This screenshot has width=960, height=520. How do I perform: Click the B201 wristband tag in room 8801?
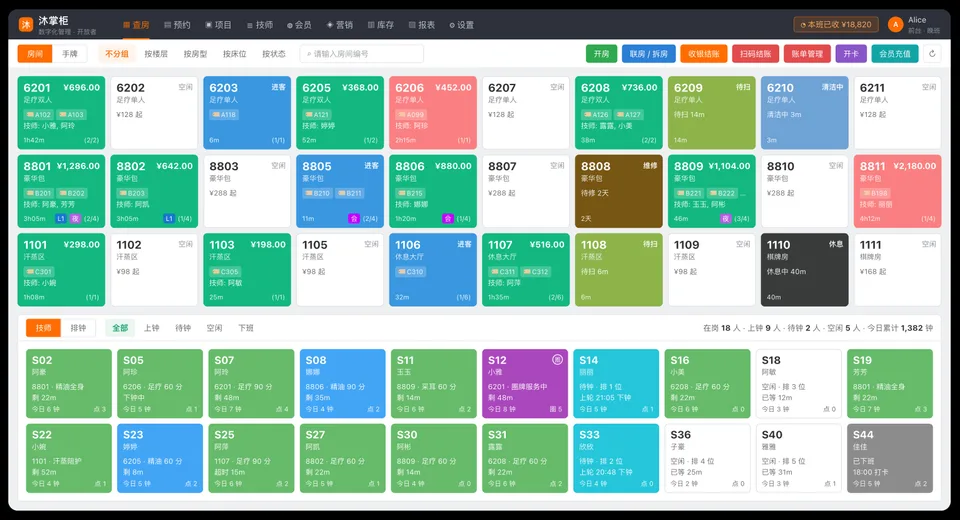point(39,193)
